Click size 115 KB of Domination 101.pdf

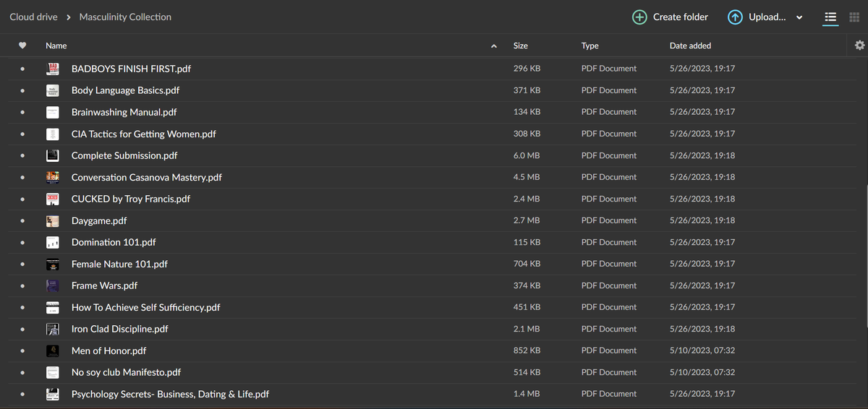[x=526, y=242]
